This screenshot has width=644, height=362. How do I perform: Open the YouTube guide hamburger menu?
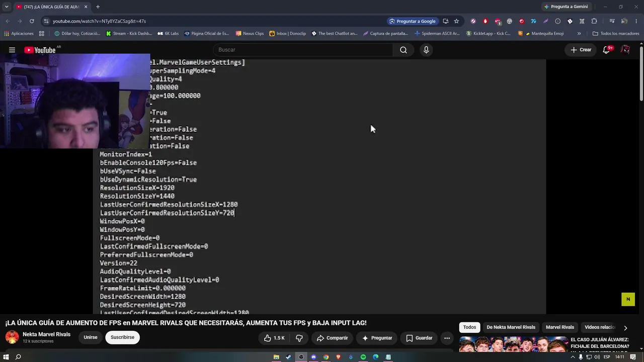coord(12,50)
